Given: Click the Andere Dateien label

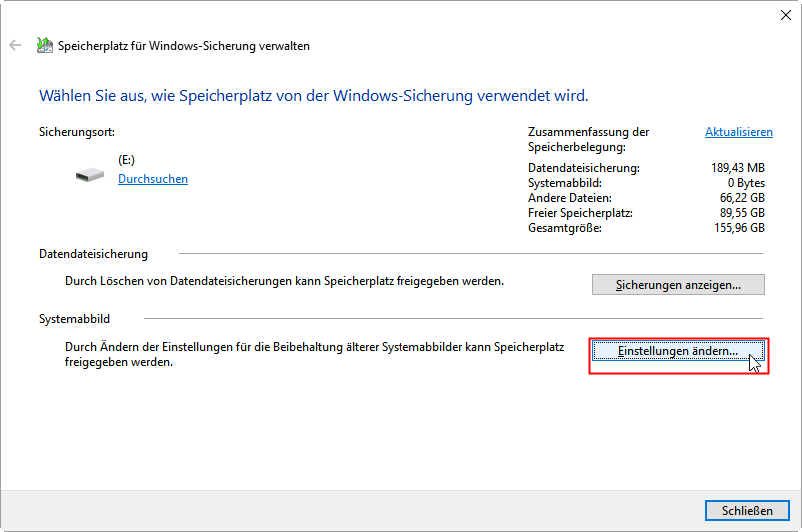Looking at the screenshot, I should 569,198.
